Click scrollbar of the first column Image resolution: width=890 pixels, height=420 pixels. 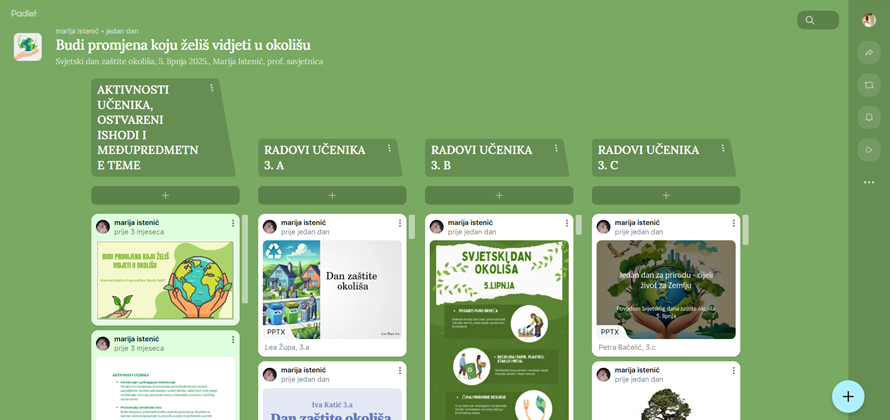coord(245,259)
